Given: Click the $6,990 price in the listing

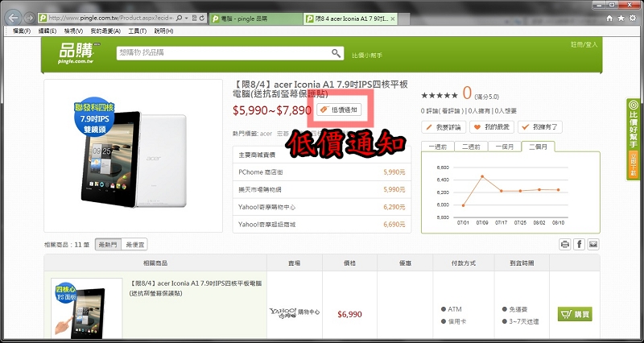Looking at the screenshot, I should (x=349, y=314).
